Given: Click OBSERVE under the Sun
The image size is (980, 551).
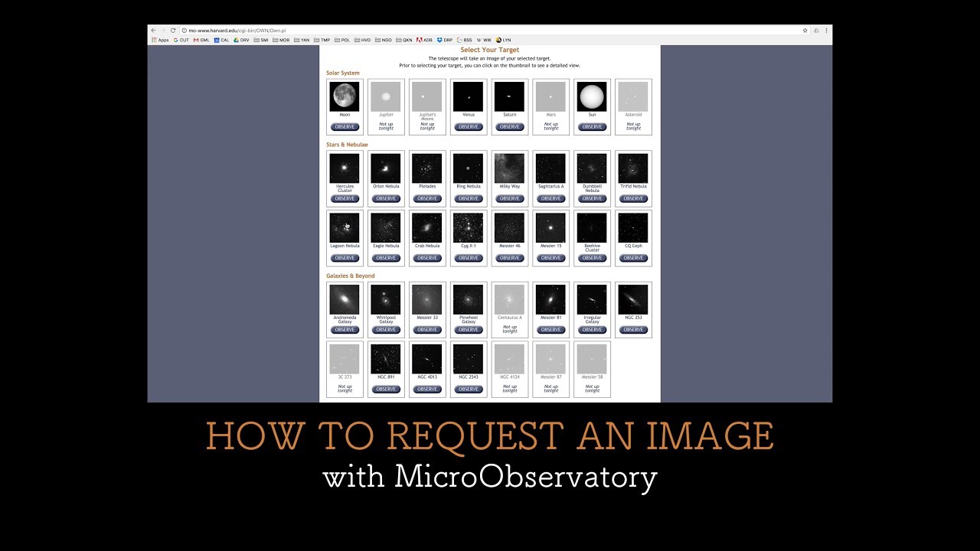Looking at the screenshot, I should pos(593,127).
